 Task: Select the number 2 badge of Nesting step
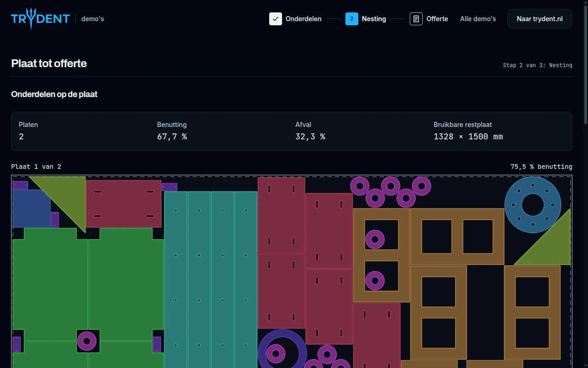[x=352, y=19]
